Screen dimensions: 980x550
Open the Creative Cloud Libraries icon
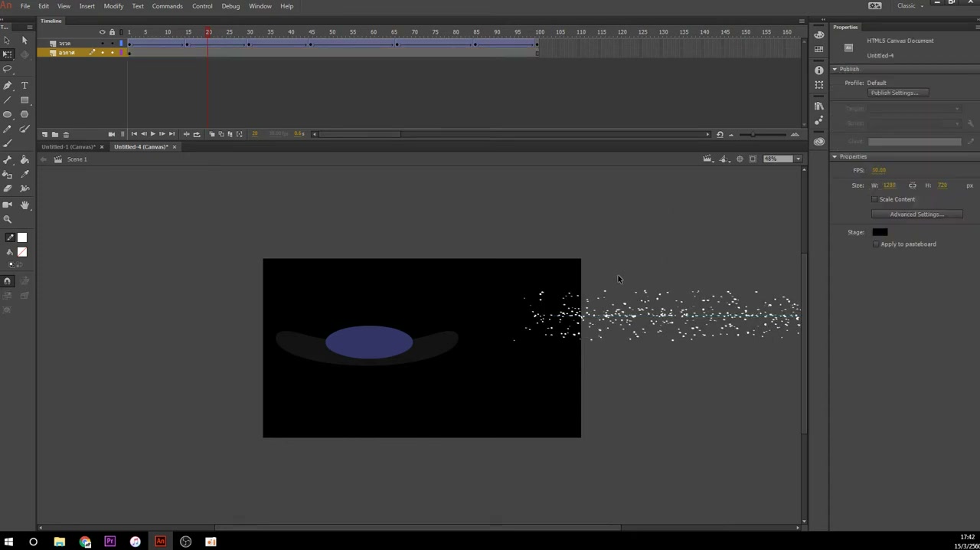[819, 141]
